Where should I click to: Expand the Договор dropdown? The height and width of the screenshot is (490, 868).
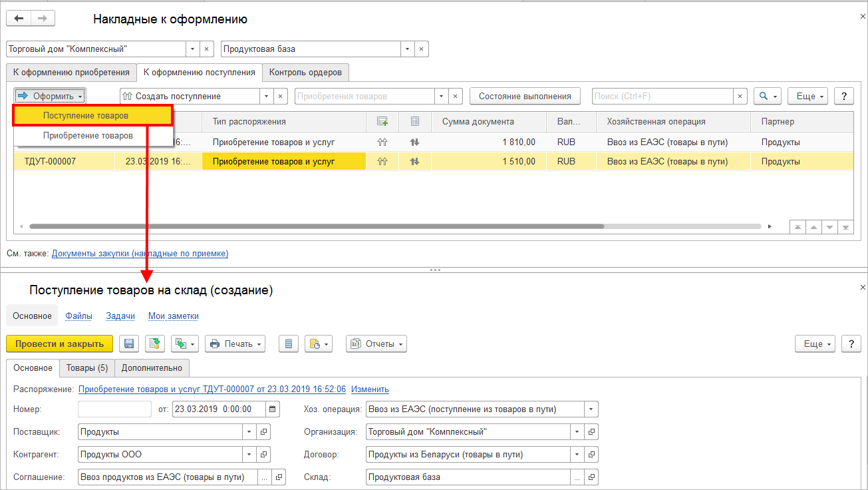tap(577, 455)
